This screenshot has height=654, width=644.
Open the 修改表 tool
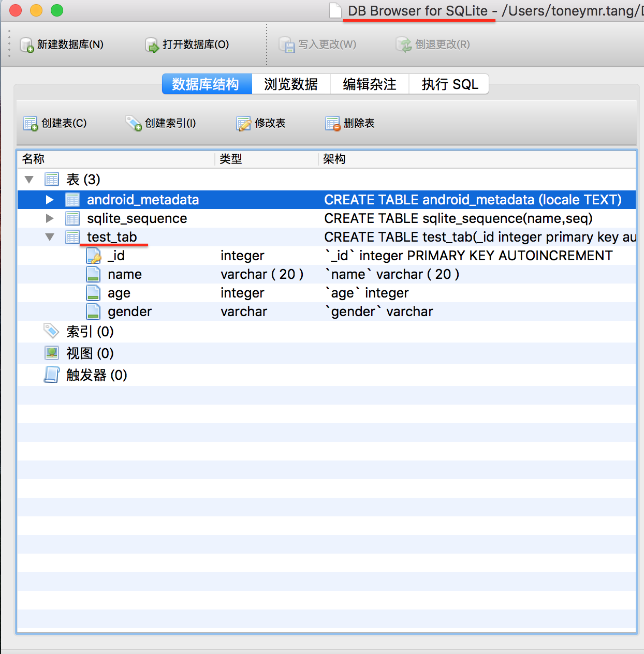[x=244, y=123]
